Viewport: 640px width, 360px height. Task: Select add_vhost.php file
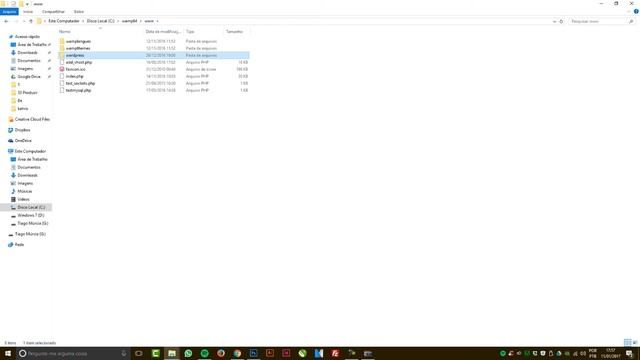[x=79, y=62]
